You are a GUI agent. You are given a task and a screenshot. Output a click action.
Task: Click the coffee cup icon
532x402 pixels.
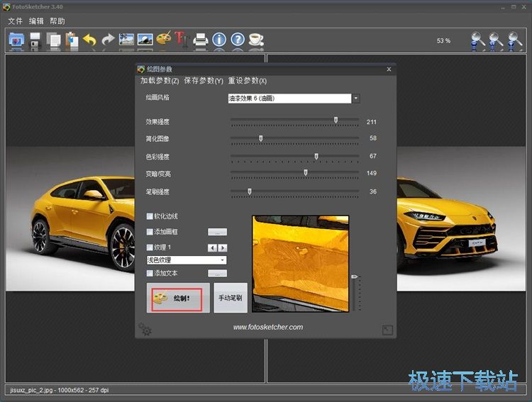(x=256, y=40)
